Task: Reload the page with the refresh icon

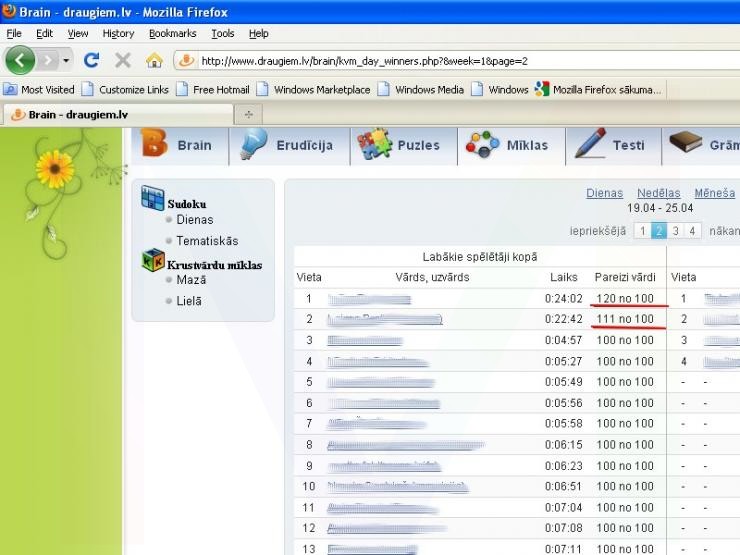Action: point(91,61)
